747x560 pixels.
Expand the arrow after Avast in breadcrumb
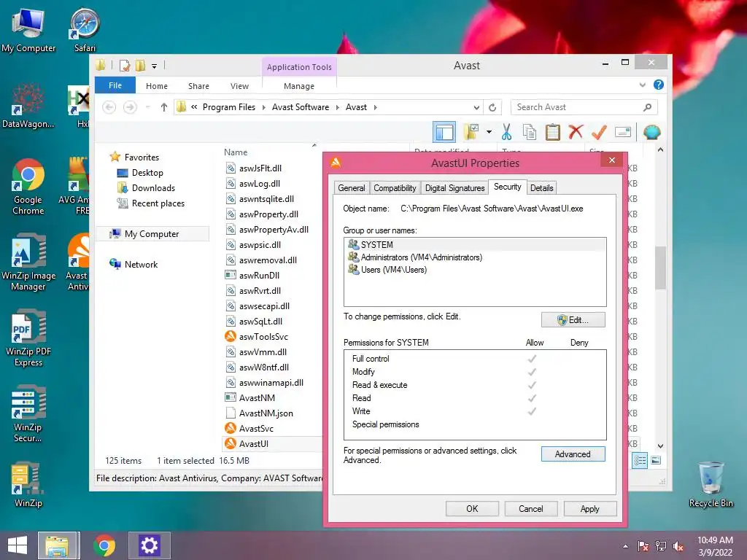pos(376,107)
